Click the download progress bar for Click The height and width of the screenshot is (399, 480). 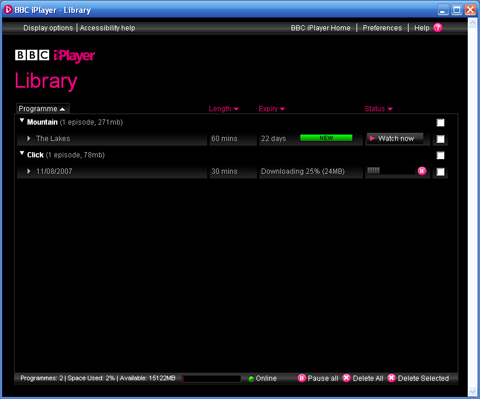click(x=391, y=171)
